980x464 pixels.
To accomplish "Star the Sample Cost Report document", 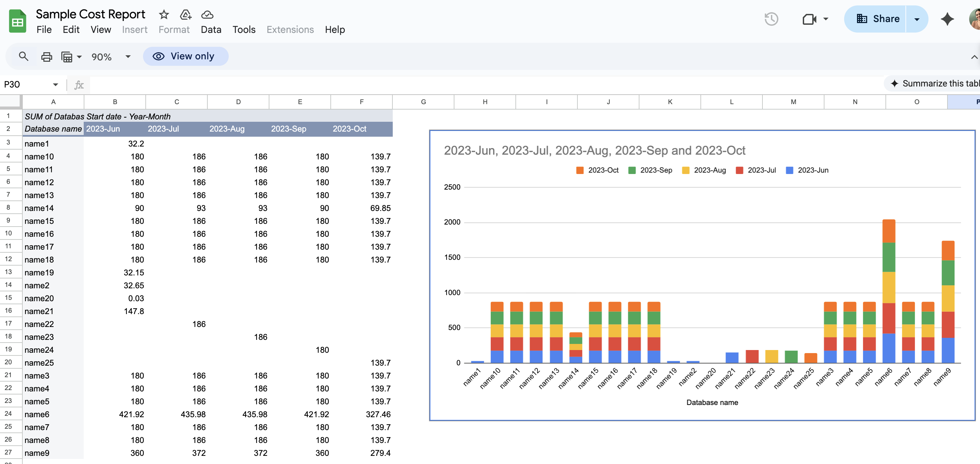I will (164, 15).
